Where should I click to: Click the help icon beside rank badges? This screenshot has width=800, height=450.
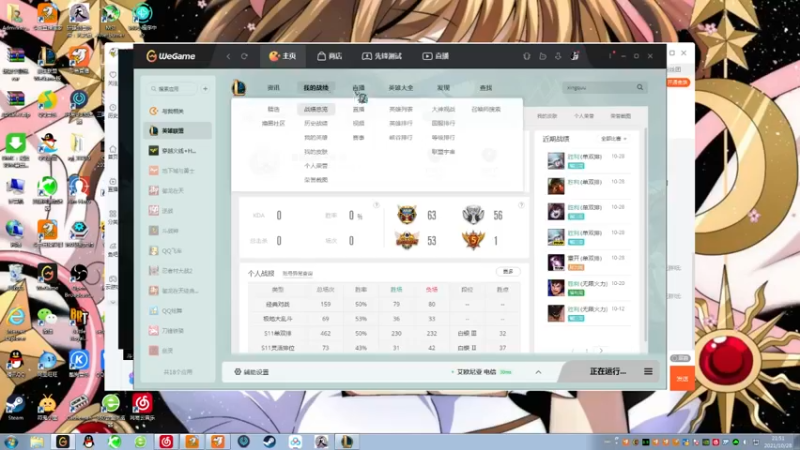coord(521,205)
